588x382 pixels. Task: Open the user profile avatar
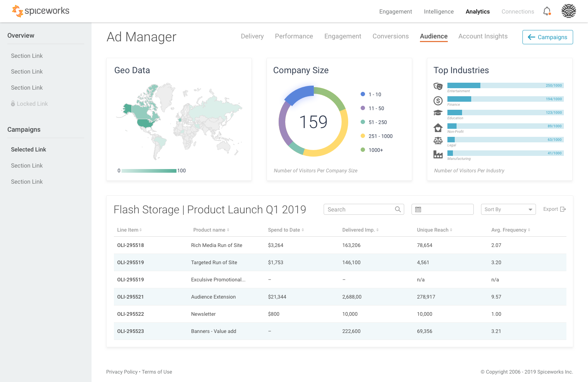pyautogui.click(x=569, y=11)
